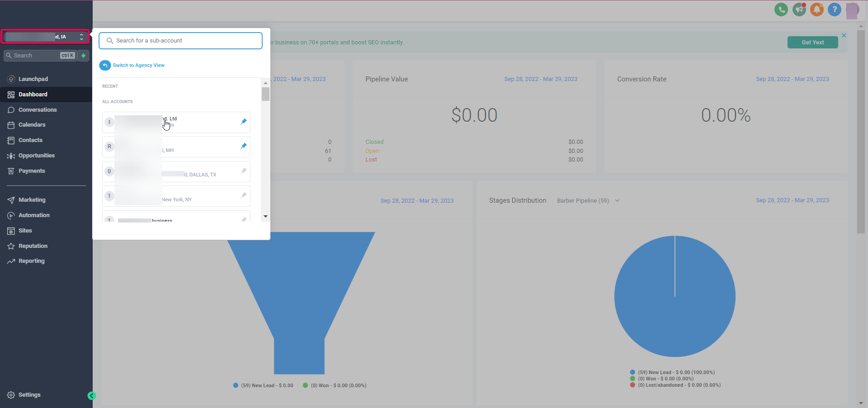
Task: Click the blue New Lead legend swatch under pie chart
Action: (632, 373)
